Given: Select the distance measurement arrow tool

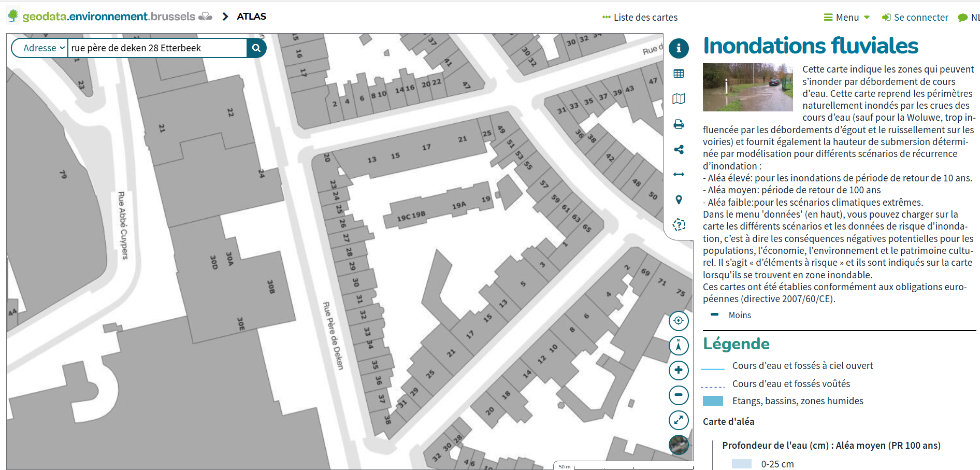Looking at the screenshot, I should click(x=679, y=175).
